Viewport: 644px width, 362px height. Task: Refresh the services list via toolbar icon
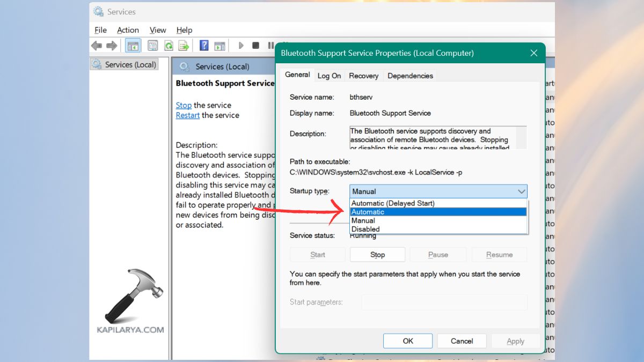point(169,45)
